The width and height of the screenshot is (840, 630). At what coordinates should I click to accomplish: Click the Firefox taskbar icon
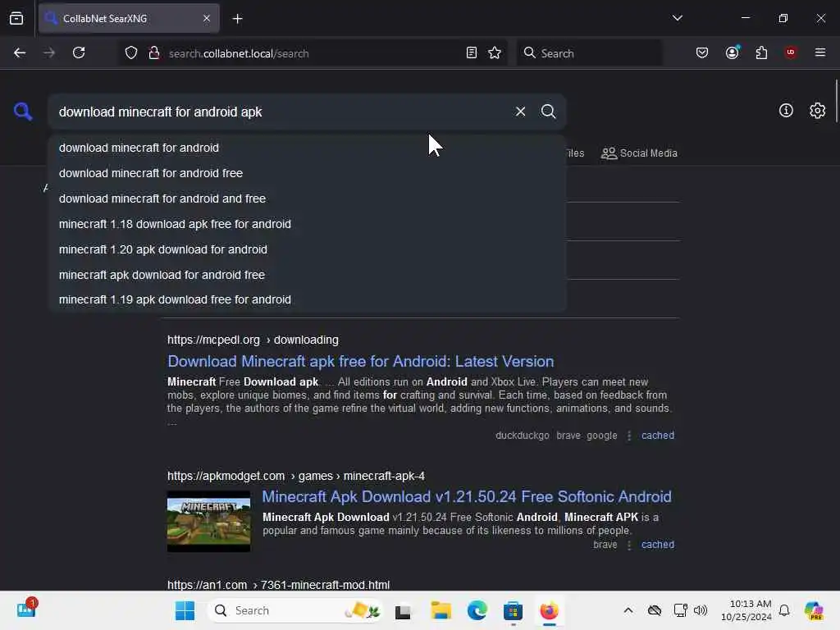click(x=549, y=610)
